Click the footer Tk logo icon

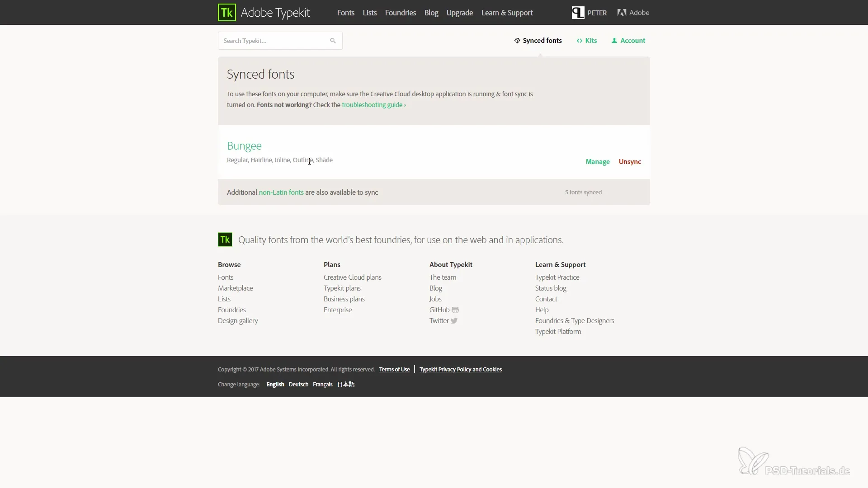tap(225, 239)
